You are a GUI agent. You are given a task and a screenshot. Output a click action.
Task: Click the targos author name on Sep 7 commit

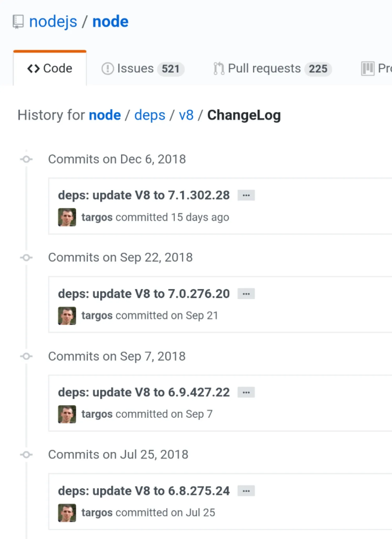click(97, 414)
